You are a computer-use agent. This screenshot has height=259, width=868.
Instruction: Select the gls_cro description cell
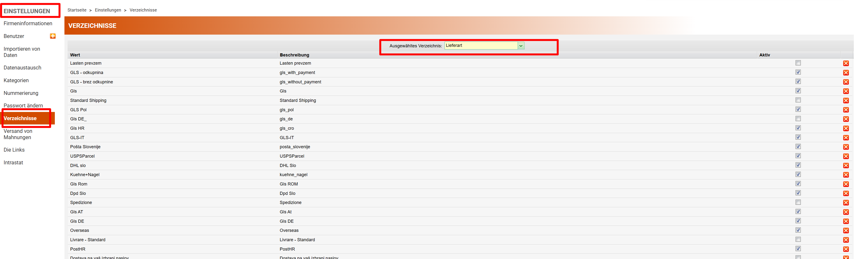coord(287,128)
